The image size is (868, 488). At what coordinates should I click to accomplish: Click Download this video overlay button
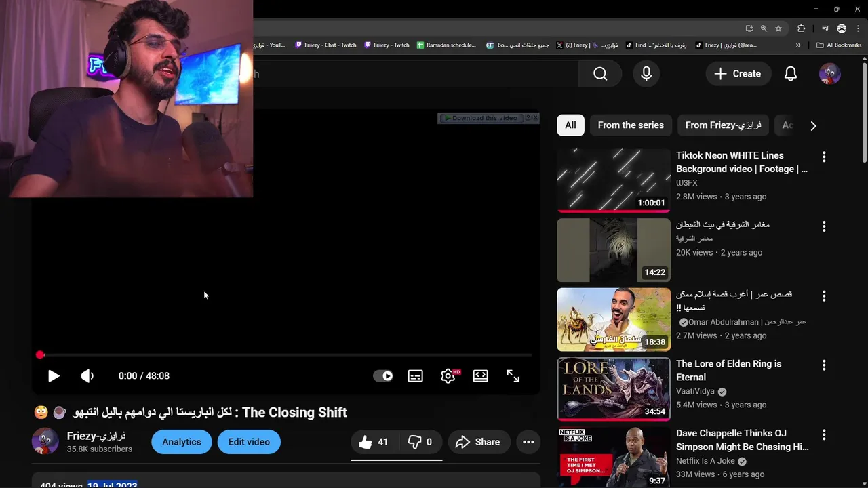click(x=481, y=118)
